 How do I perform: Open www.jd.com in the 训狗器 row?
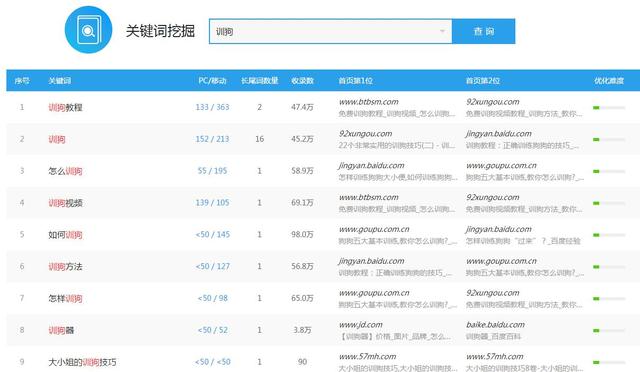point(360,325)
